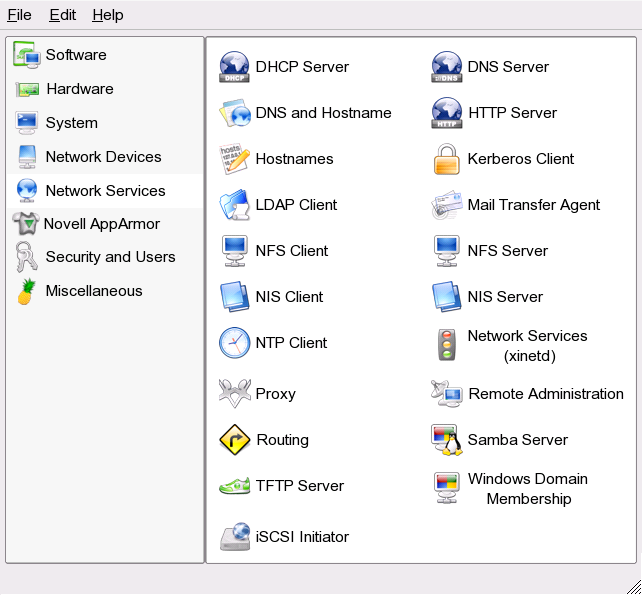Click the xinetd traffic light icon
The image size is (642, 595).
coord(446,346)
